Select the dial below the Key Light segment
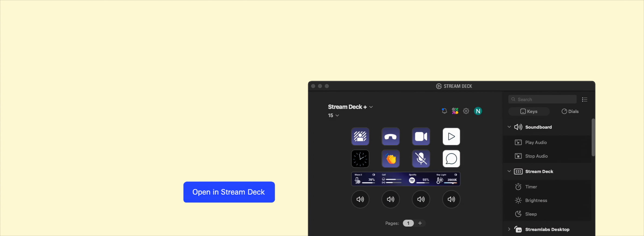Viewport: 644px width, 236px height. (x=451, y=199)
